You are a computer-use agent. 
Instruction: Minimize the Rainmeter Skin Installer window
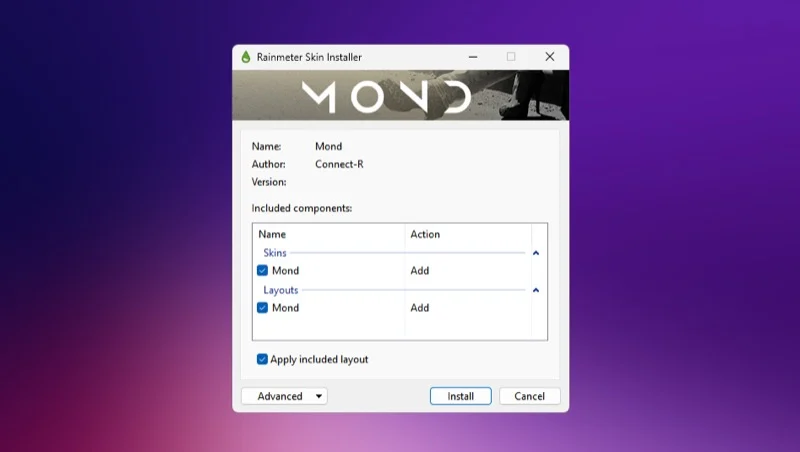click(x=473, y=57)
